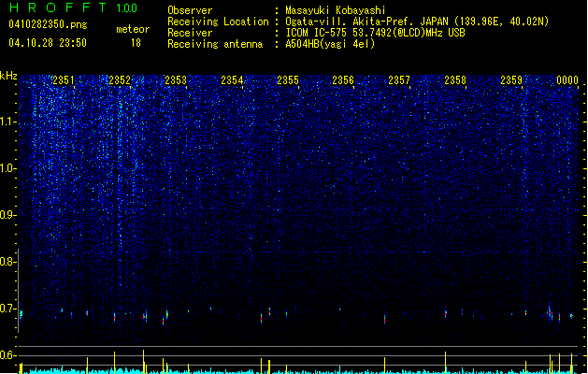Screen dimensions: 588x374
Task: Click observer name Masayuki Kobayashi
Action: 336,10
